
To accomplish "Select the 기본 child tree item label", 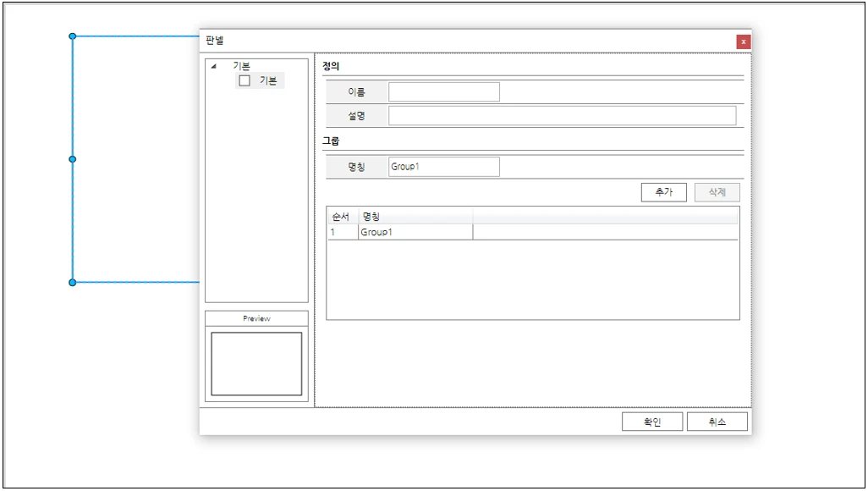I will point(268,81).
